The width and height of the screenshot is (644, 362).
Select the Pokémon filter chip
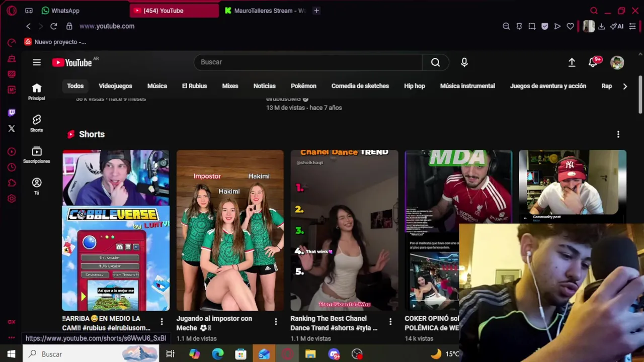[303, 86]
